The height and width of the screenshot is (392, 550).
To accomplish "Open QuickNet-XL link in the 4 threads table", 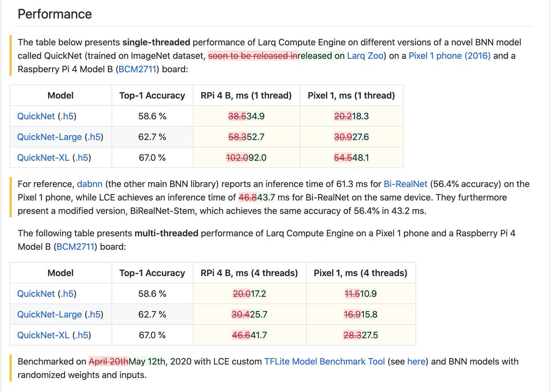I will tap(43, 335).
